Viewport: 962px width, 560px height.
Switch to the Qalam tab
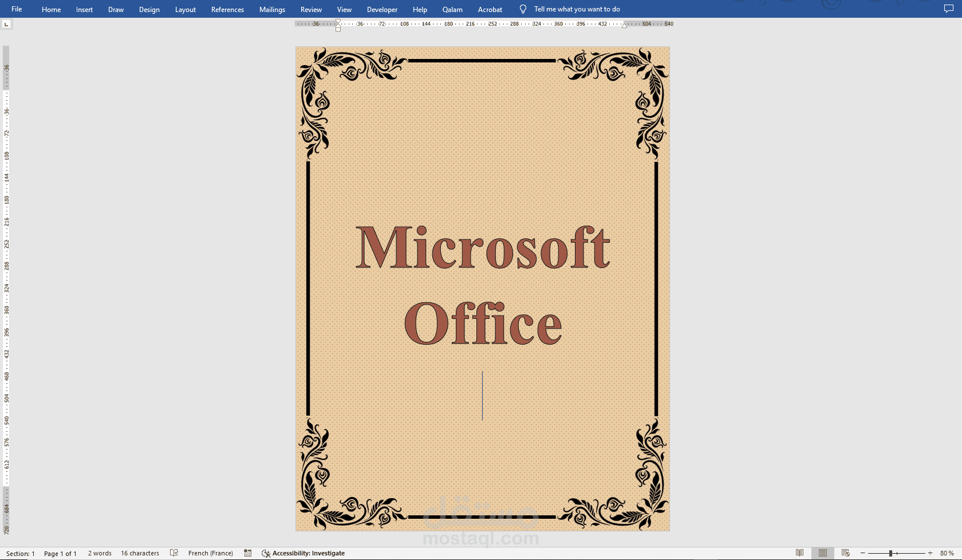coord(452,9)
